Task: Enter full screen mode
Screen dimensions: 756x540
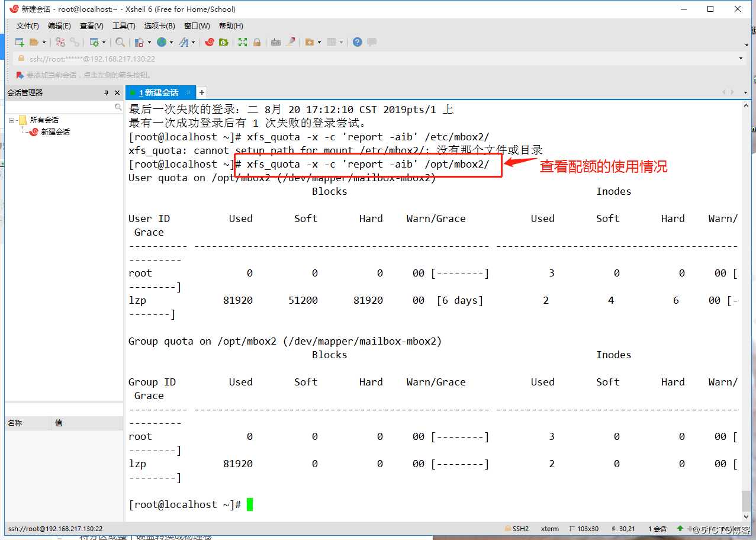Action: [x=243, y=42]
